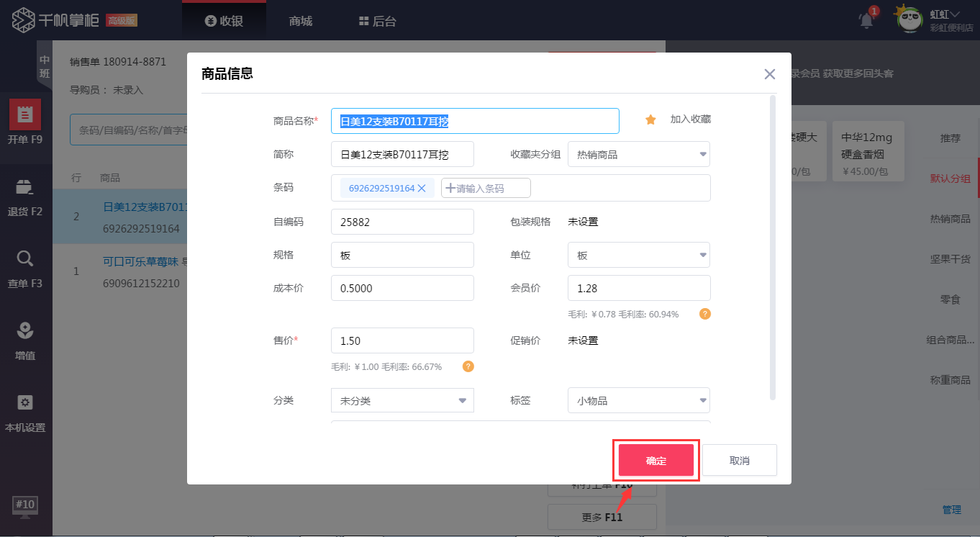The width and height of the screenshot is (980, 537).
Task: Open help icon beside 售价 profit rate
Action: click(468, 366)
